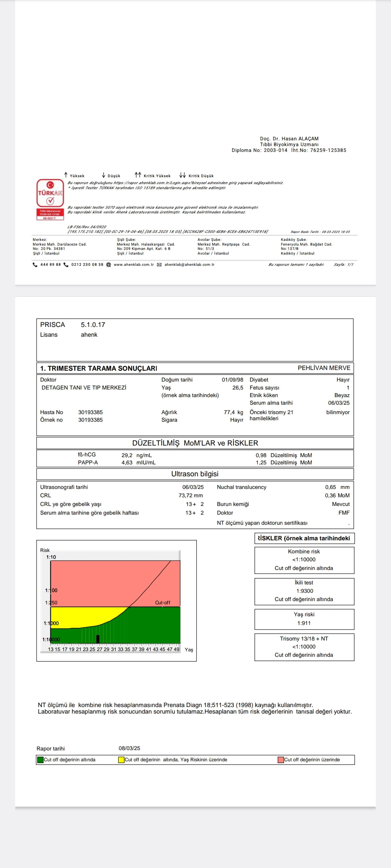Tap the single down arrow labeled Düşük
The width and height of the screenshot is (391, 868).
[104, 175]
